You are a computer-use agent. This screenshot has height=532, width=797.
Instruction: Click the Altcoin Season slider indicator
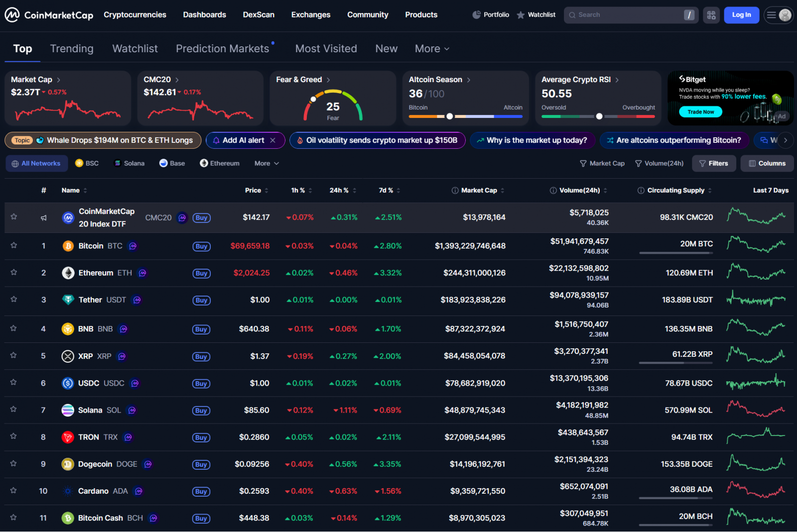pyautogui.click(x=450, y=116)
